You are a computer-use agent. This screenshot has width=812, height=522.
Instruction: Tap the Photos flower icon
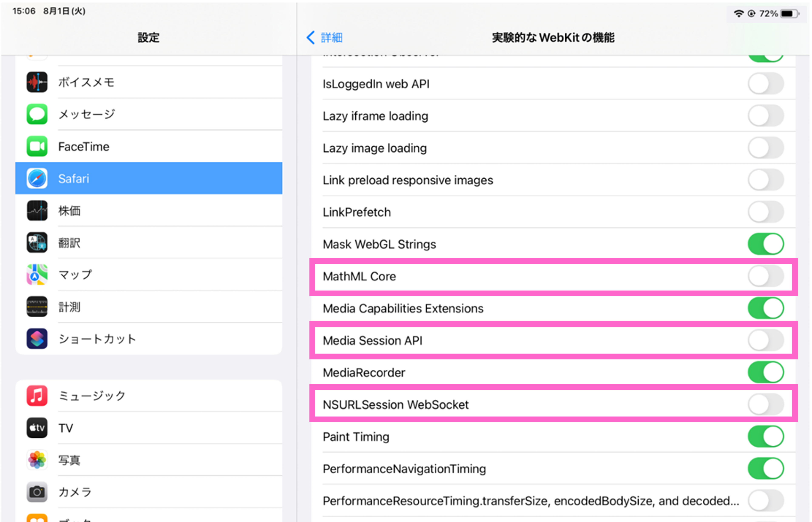tap(37, 460)
